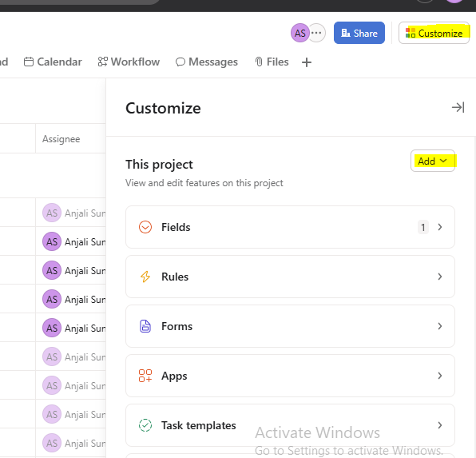Screen dimensions: 476x458
Task: Open the Fields section
Action: (x=290, y=227)
